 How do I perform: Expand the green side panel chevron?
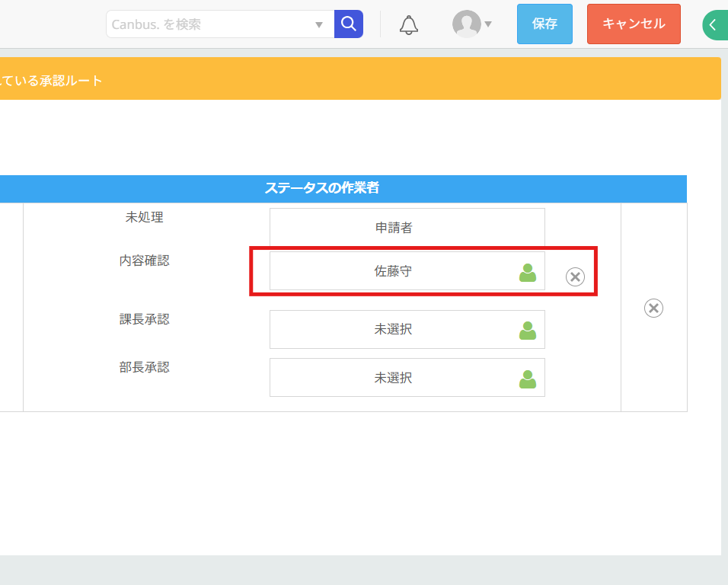pyautogui.click(x=714, y=25)
